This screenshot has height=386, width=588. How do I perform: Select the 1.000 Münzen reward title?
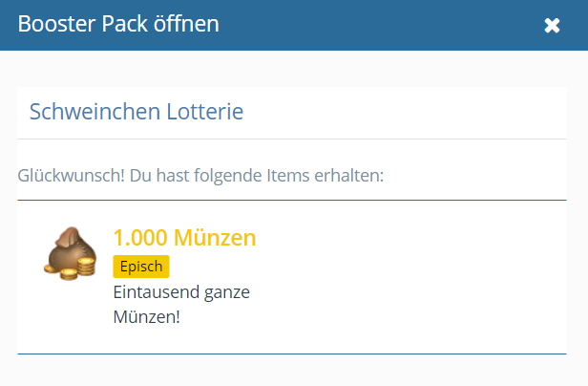coord(184,237)
